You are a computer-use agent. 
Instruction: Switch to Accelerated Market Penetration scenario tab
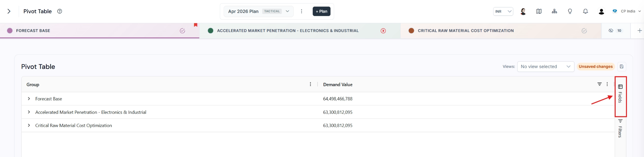tap(300, 31)
